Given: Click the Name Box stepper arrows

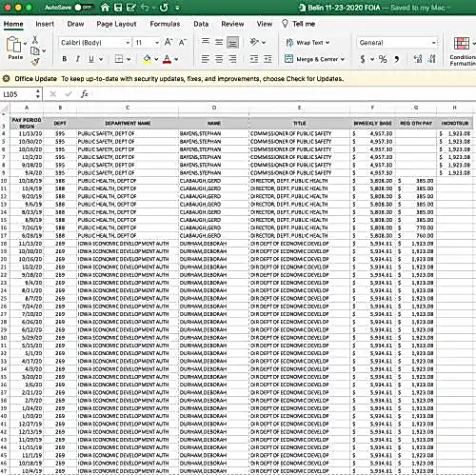Looking at the screenshot, I should coord(38,94).
